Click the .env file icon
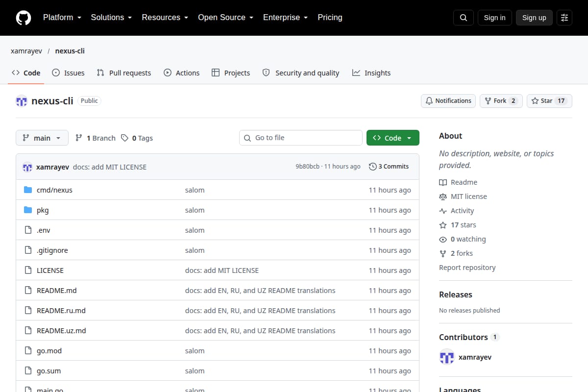The height and width of the screenshot is (392, 588). (x=28, y=230)
